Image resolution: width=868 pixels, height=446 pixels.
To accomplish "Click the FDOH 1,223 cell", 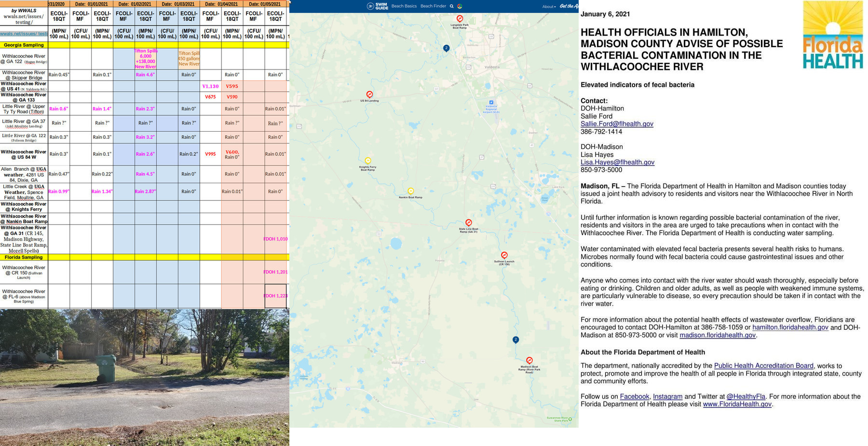I will pyautogui.click(x=275, y=296).
